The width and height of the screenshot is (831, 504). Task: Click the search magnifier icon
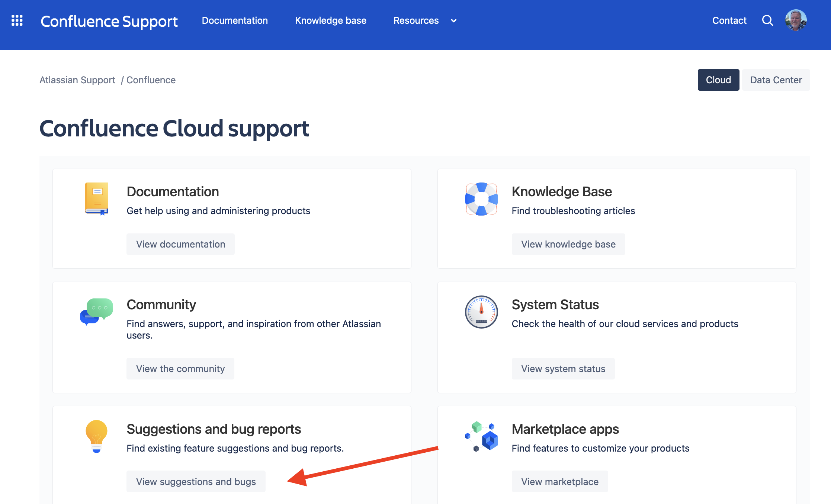pos(767,21)
